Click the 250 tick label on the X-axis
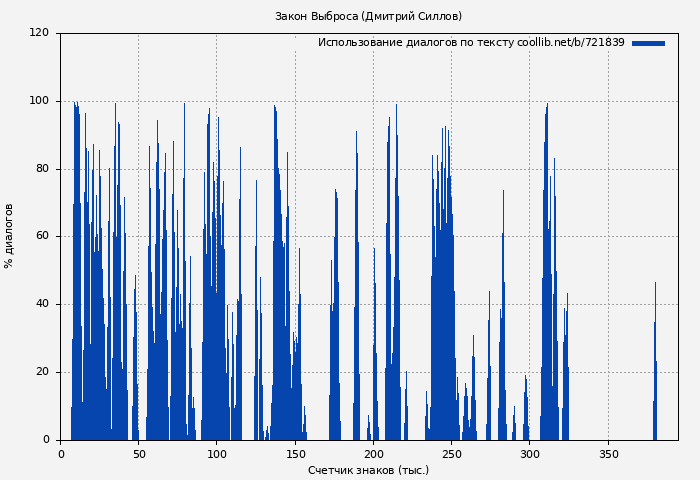 tap(451, 454)
